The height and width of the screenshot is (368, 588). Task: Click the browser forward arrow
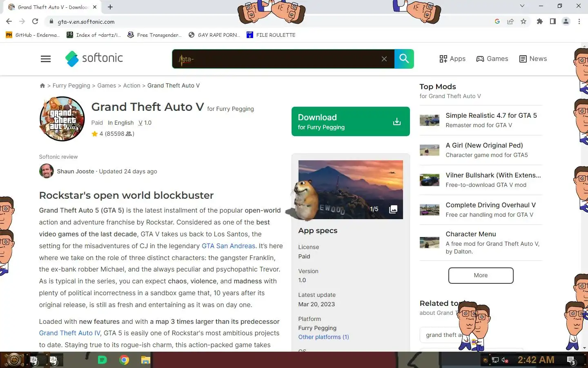[x=22, y=21]
